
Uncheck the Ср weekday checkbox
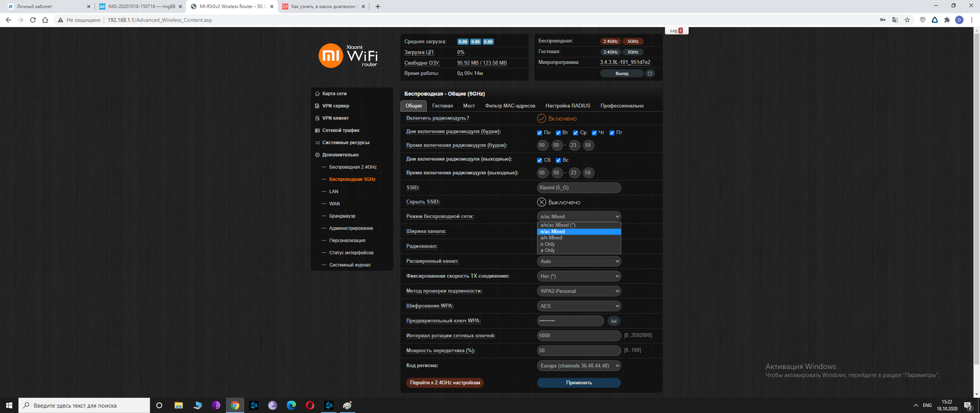click(576, 133)
